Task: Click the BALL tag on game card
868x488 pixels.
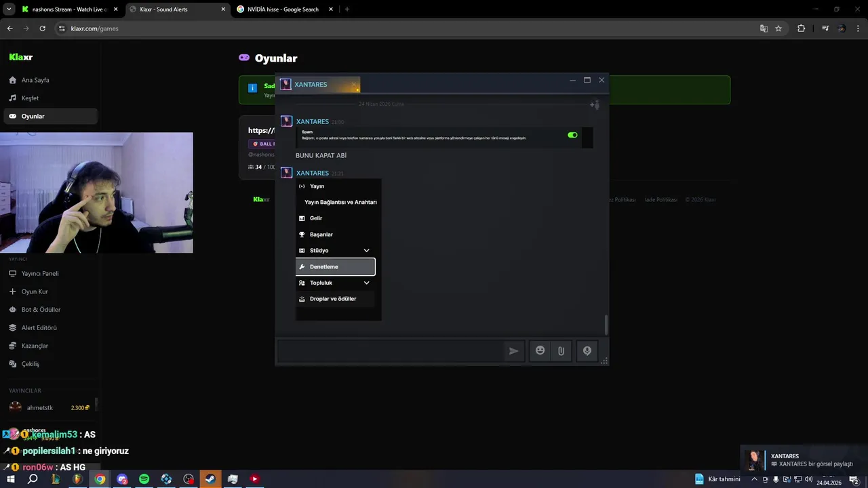Action: coord(262,144)
